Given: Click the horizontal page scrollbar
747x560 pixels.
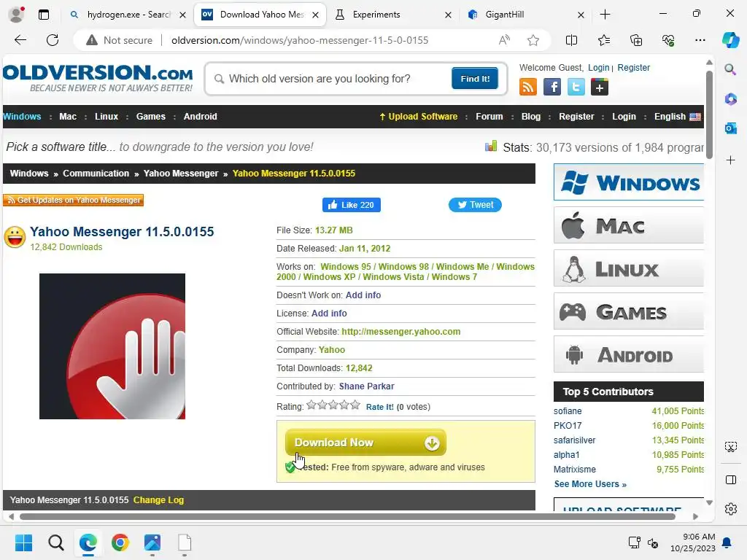Looking at the screenshot, I should (x=347, y=516).
